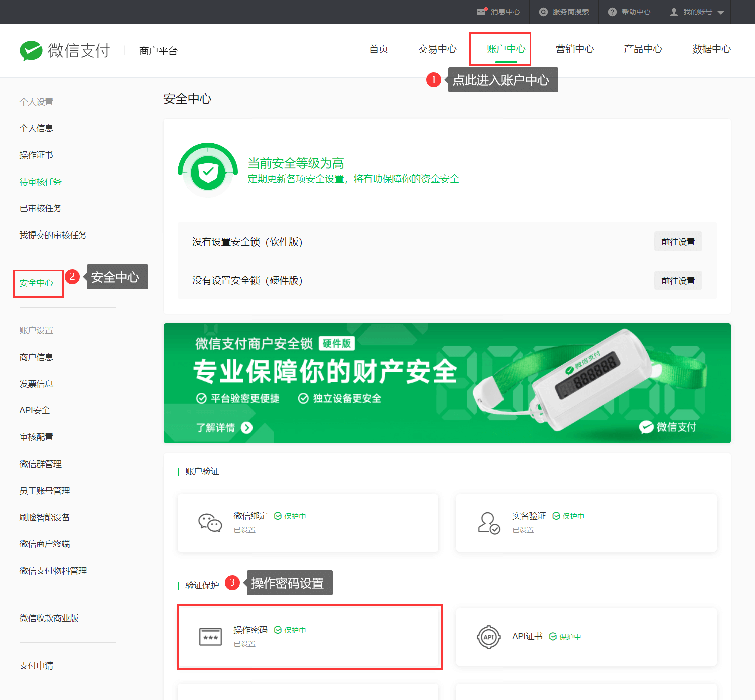
Task: Open the message center envelope icon
Action: (x=481, y=12)
